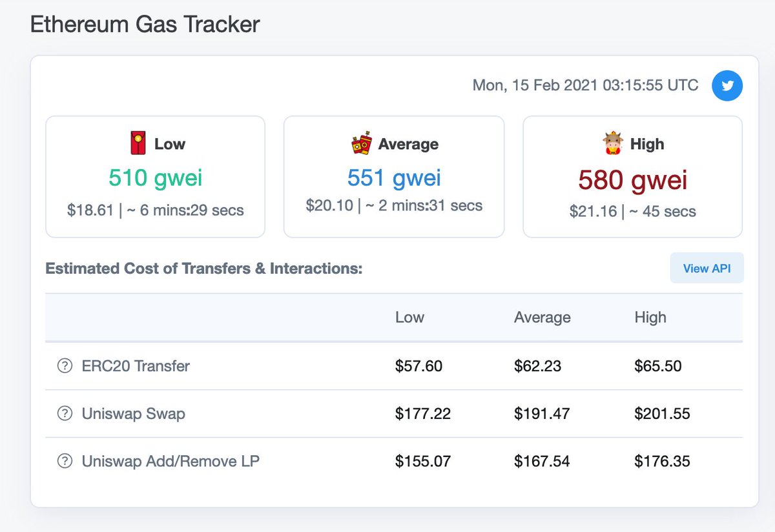Click the Mon, 15 Feb 2021 timestamp

tap(585, 85)
